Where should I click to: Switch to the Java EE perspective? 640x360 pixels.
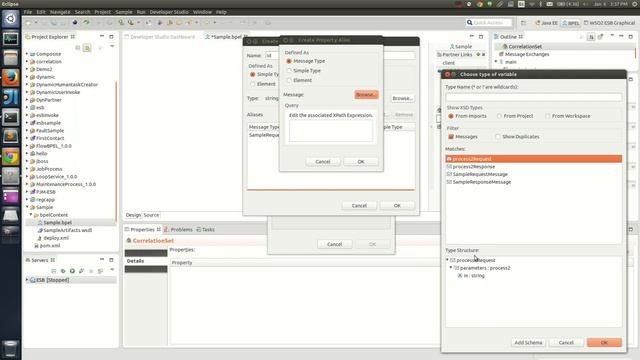tap(546, 23)
